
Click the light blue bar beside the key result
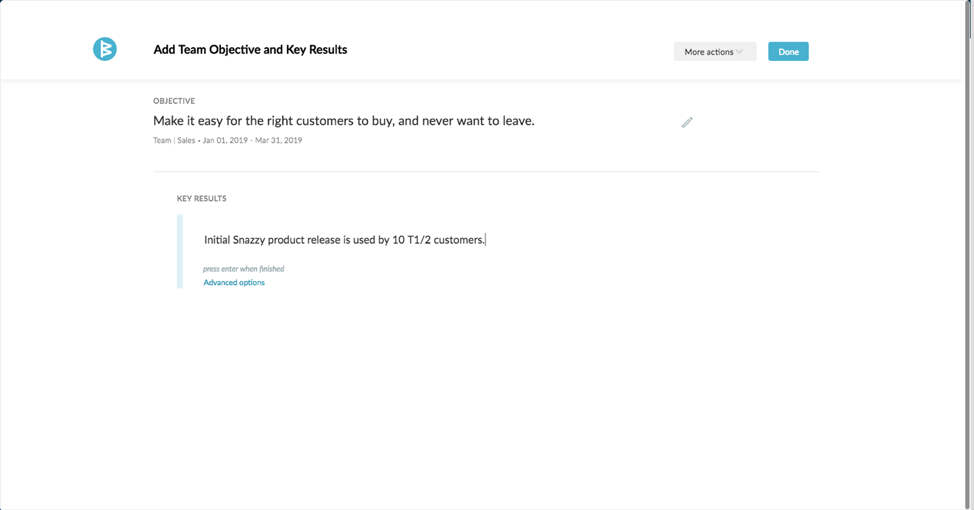pyautogui.click(x=180, y=251)
